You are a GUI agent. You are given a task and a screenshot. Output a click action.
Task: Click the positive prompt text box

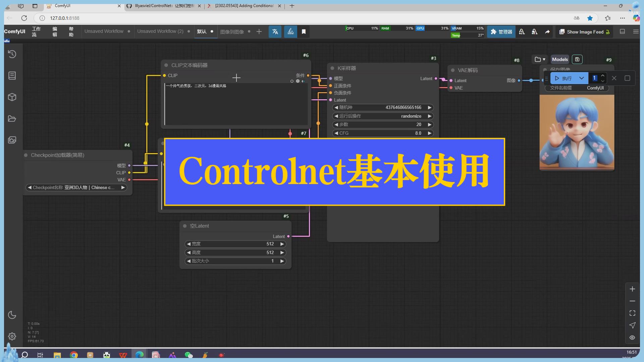tap(236, 104)
